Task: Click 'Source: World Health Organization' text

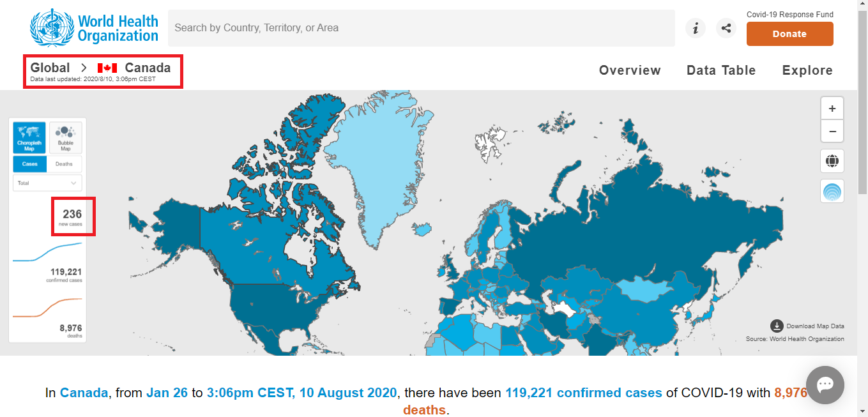Action: 795,339
